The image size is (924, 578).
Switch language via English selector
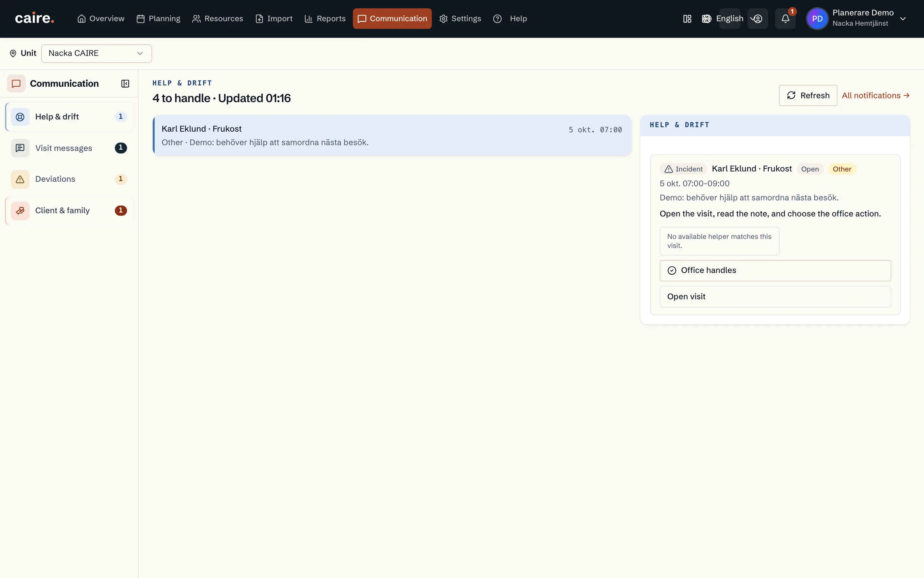(x=729, y=19)
